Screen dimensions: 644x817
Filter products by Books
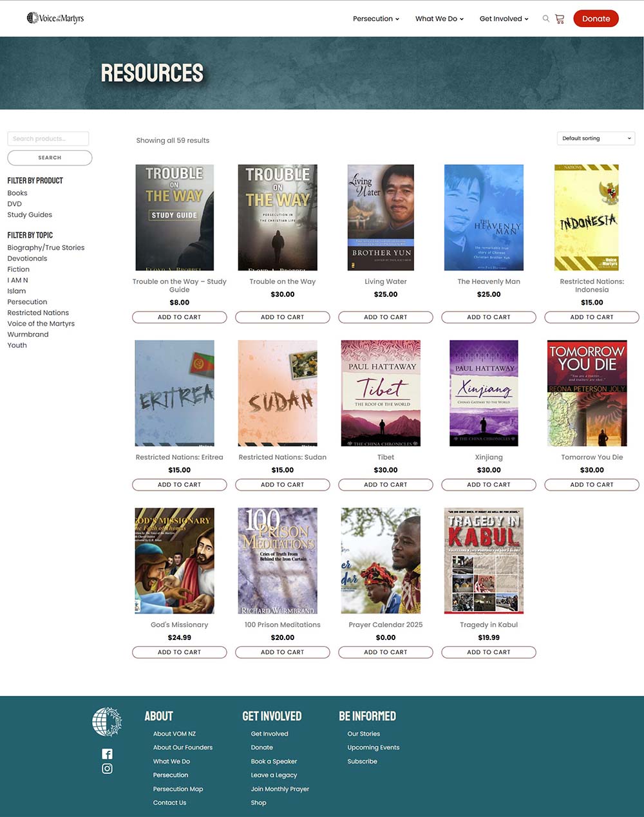pos(17,193)
